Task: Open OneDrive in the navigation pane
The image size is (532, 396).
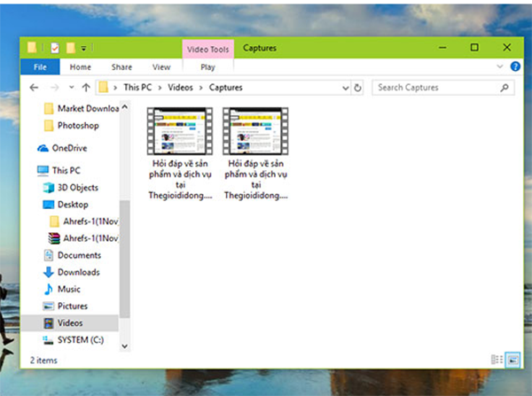Action: point(69,148)
